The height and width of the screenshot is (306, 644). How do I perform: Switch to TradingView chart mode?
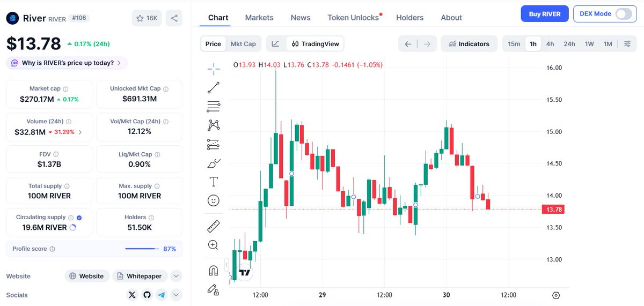(316, 44)
